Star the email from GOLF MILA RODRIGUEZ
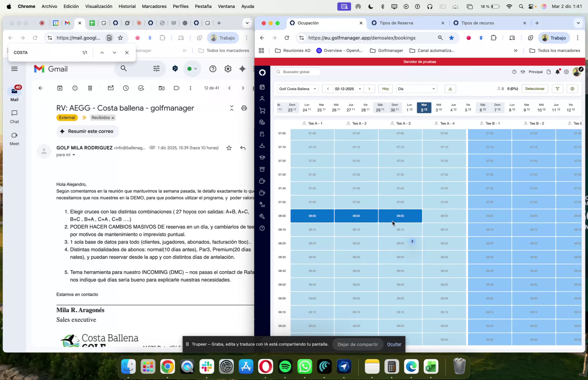Screen dimensions: 588x380 (229, 148)
